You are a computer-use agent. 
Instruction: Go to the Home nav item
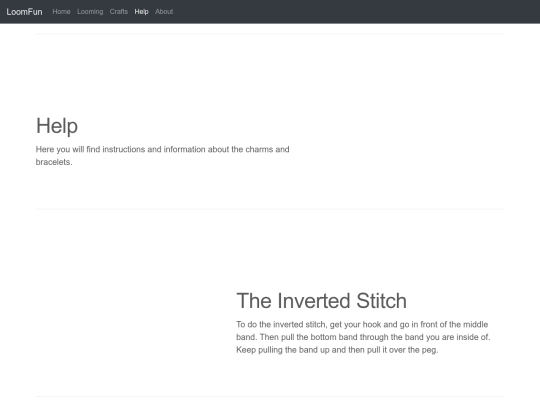pyautogui.click(x=61, y=12)
